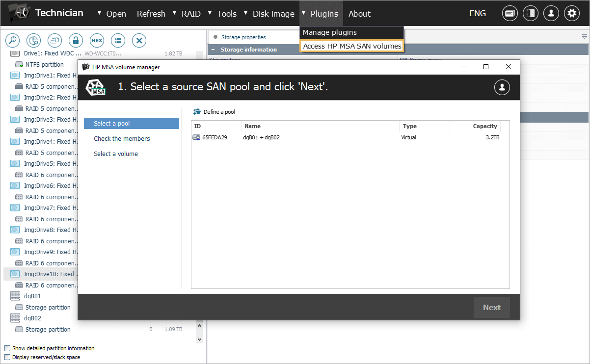Click the '1.82 TB' size of Drive1
590x364 pixels.
[x=173, y=53]
